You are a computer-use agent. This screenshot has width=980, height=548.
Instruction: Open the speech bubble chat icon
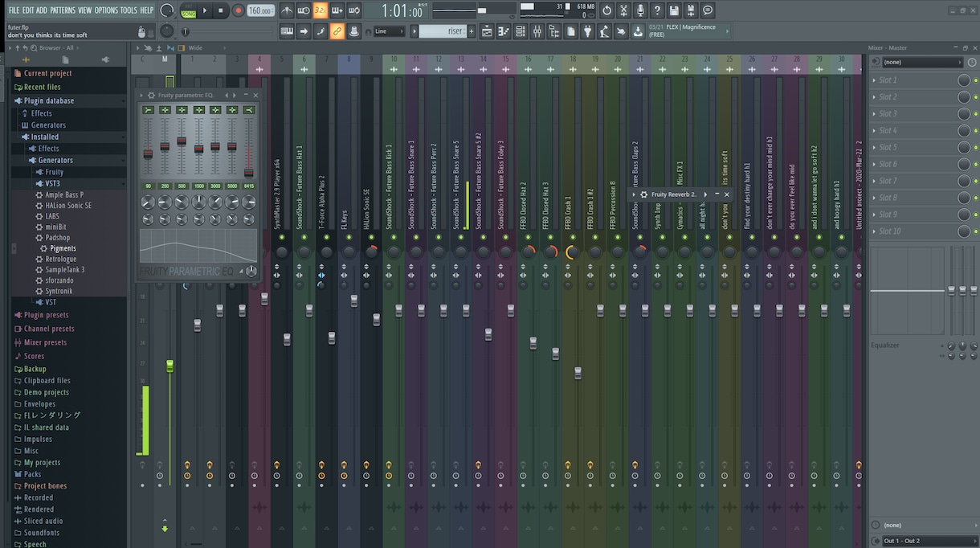click(x=708, y=10)
